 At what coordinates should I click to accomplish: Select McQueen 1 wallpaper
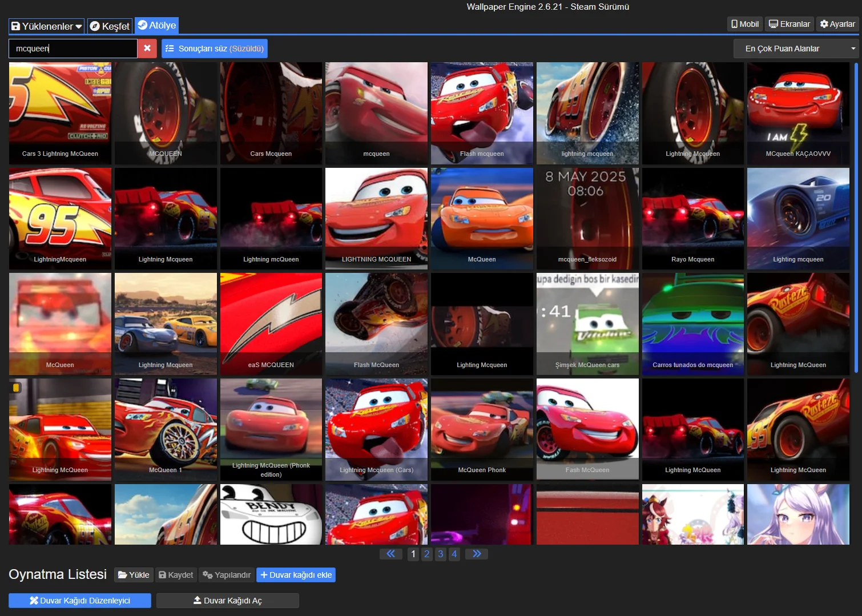tap(166, 429)
